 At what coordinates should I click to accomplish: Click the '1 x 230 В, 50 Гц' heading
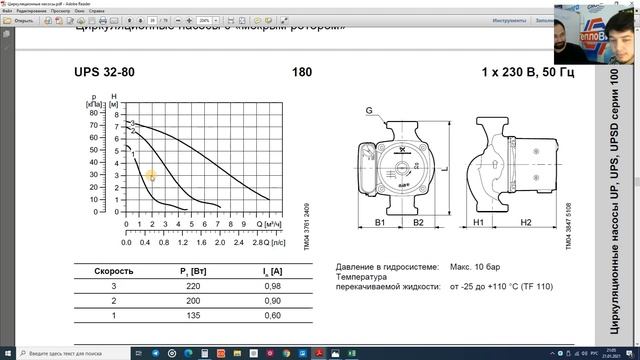528,72
